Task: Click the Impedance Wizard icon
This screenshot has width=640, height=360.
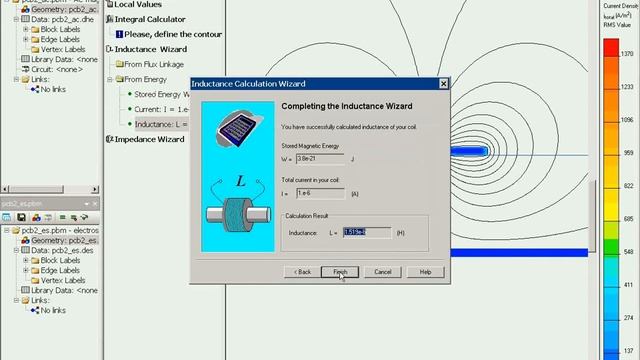Action: coord(109,139)
